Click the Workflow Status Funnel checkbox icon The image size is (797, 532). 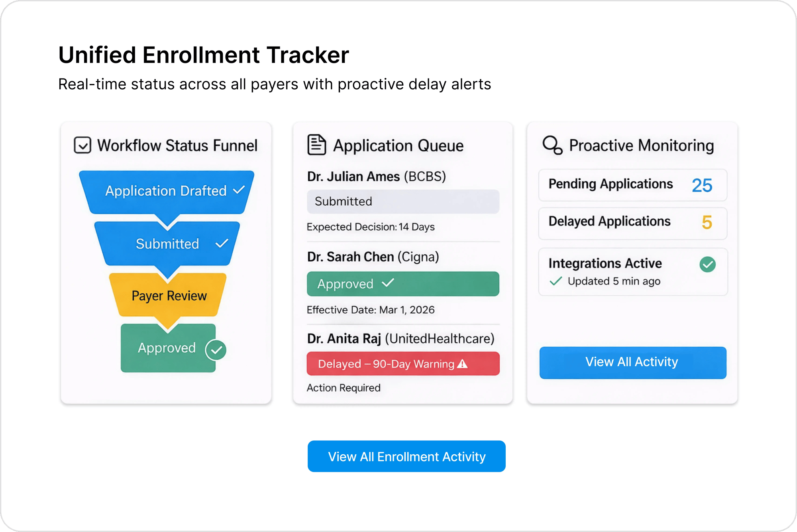(x=83, y=145)
